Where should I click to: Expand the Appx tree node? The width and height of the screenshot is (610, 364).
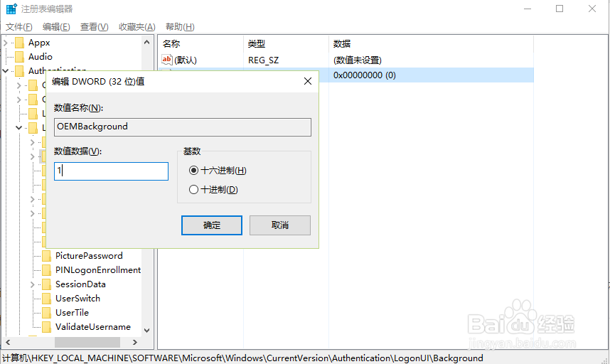pyautogui.click(x=6, y=43)
